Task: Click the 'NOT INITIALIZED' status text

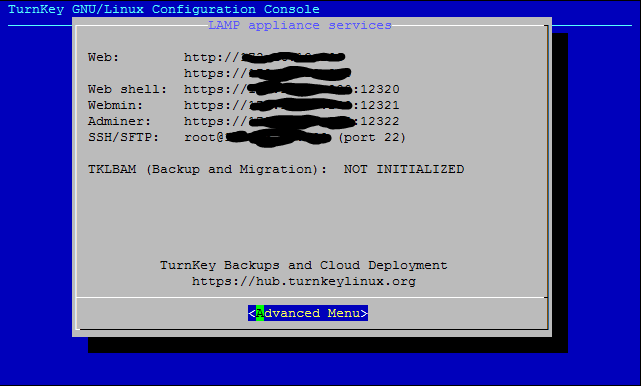Action: (x=404, y=169)
